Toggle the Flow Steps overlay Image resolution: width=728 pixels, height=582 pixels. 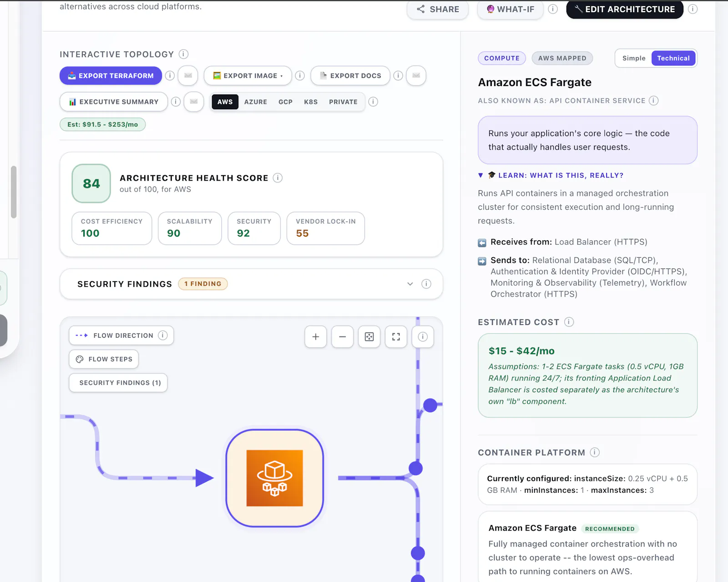click(104, 359)
